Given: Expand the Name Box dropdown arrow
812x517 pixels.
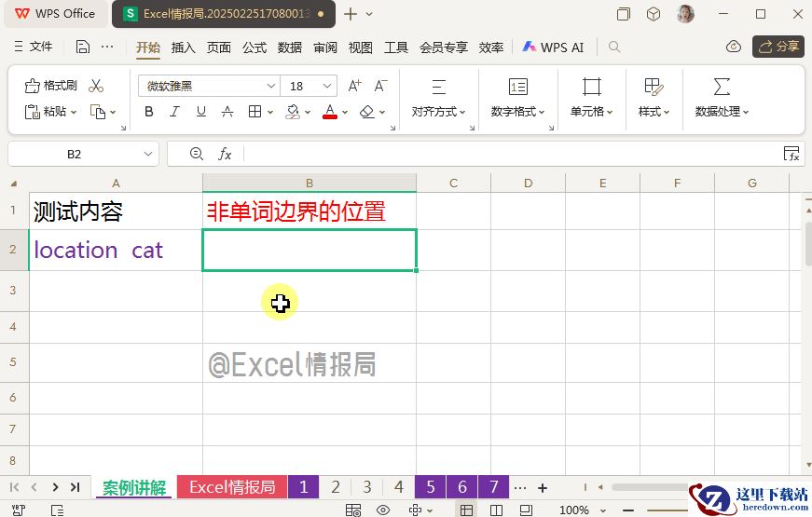Looking at the screenshot, I should pos(147,154).
